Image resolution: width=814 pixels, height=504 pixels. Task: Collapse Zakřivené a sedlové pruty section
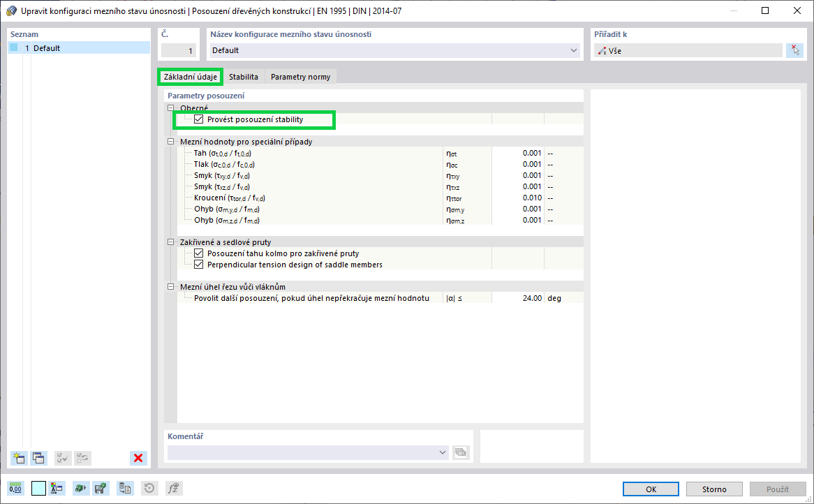coord(171,242)
